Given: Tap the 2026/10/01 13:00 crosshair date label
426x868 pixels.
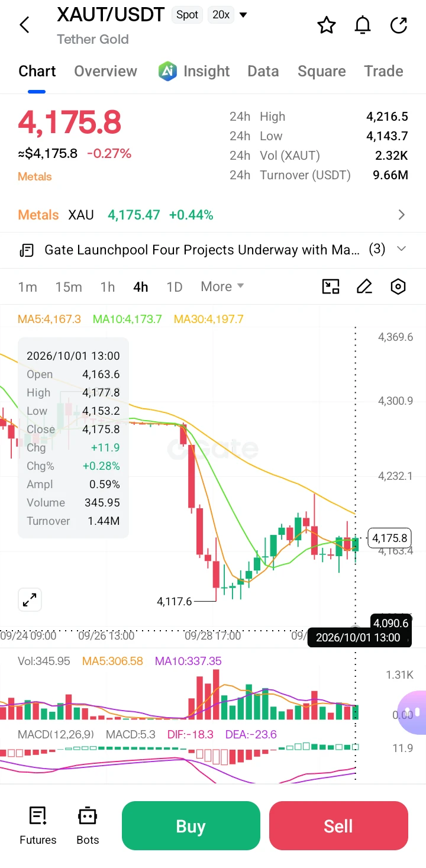Looking at the screenshot, I should click(x=359, y=637).
